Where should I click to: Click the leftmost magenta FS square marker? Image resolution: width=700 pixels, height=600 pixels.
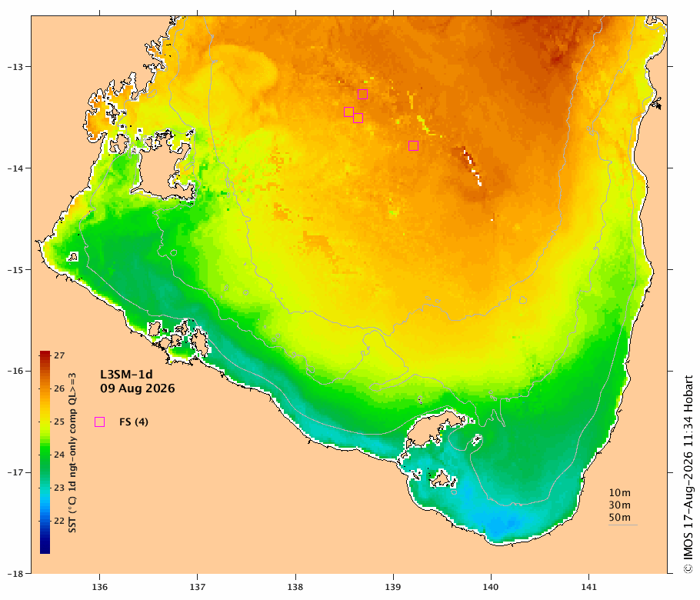tap(348, 112)
